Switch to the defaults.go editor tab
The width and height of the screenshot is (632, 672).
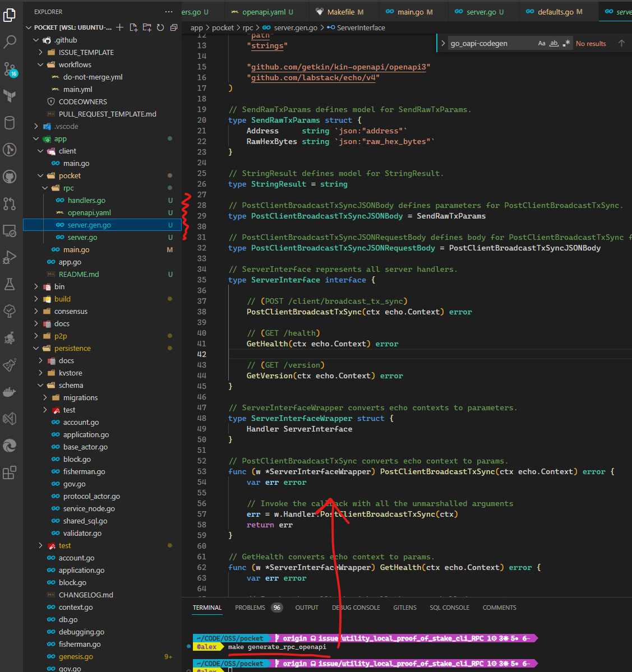tap(555, 12)
